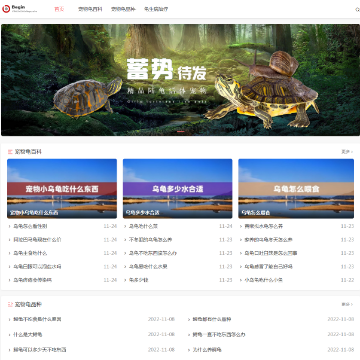360x360 pixels.
Task: Open the 乌龟多少水合适 card thumbnail
Action: [178, 189]
